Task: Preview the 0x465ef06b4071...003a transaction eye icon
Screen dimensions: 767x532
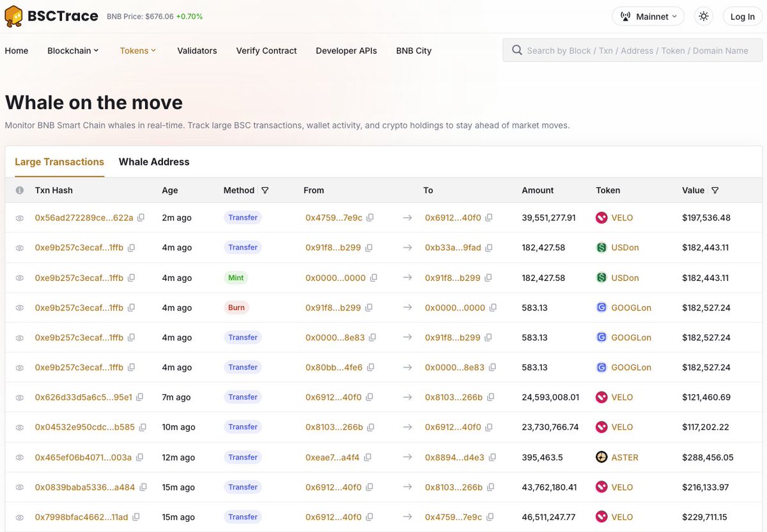Action: pyautogui.click(x=20, y=458)
